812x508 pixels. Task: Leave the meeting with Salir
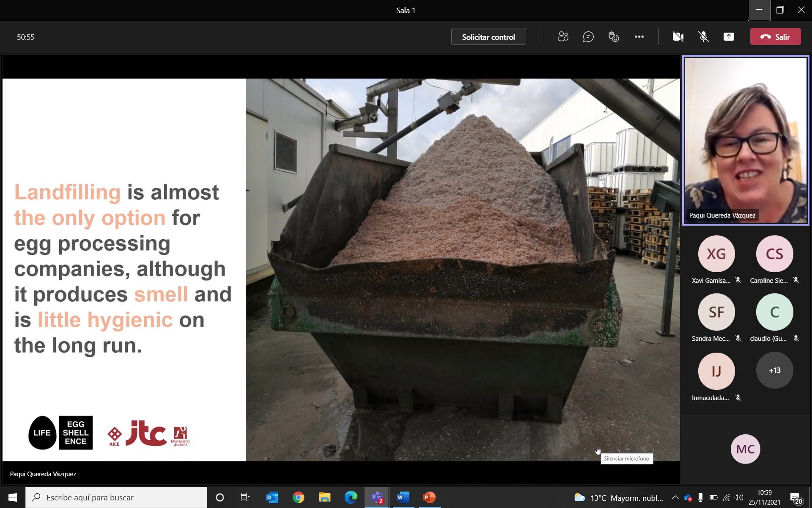pyautogui.click(x=775, y=37)
